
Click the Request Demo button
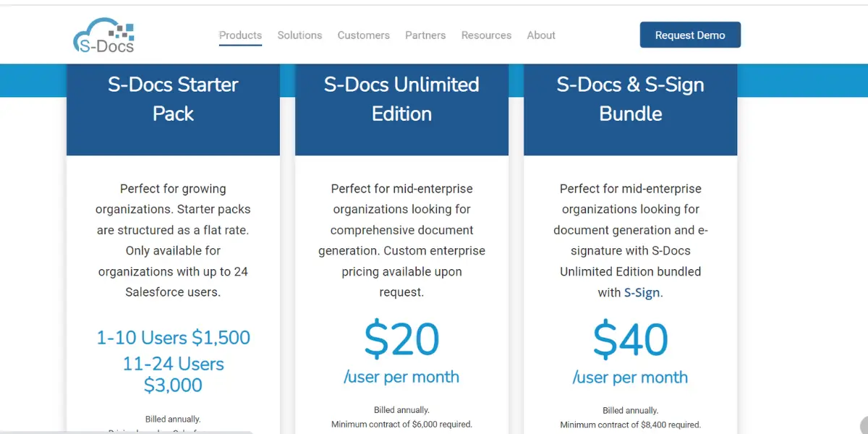[690, 35]
